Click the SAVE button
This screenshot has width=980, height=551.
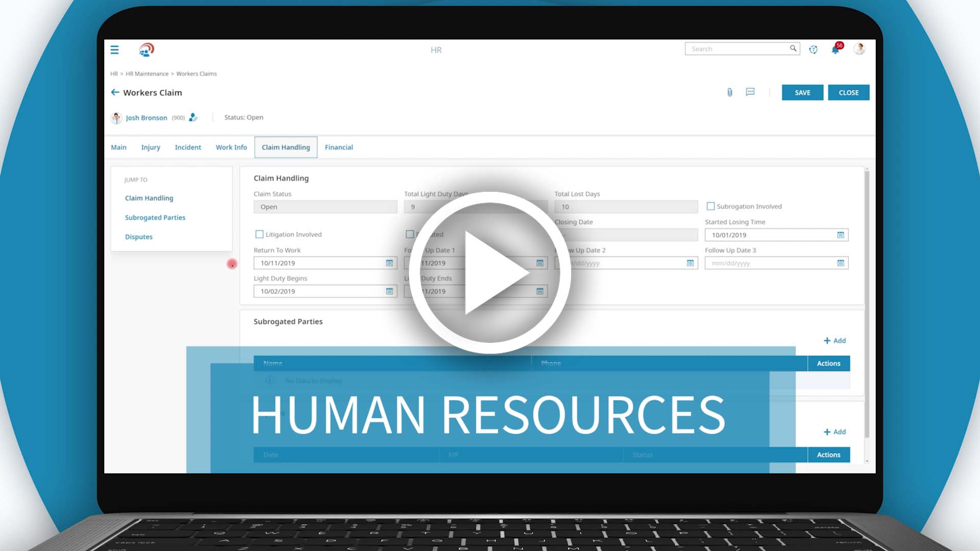pyautogui.click(x=802, y=92)
